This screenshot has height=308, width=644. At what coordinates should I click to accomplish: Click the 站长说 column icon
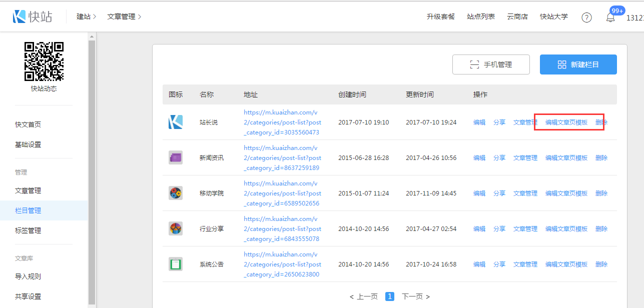(x=176, y=122)
